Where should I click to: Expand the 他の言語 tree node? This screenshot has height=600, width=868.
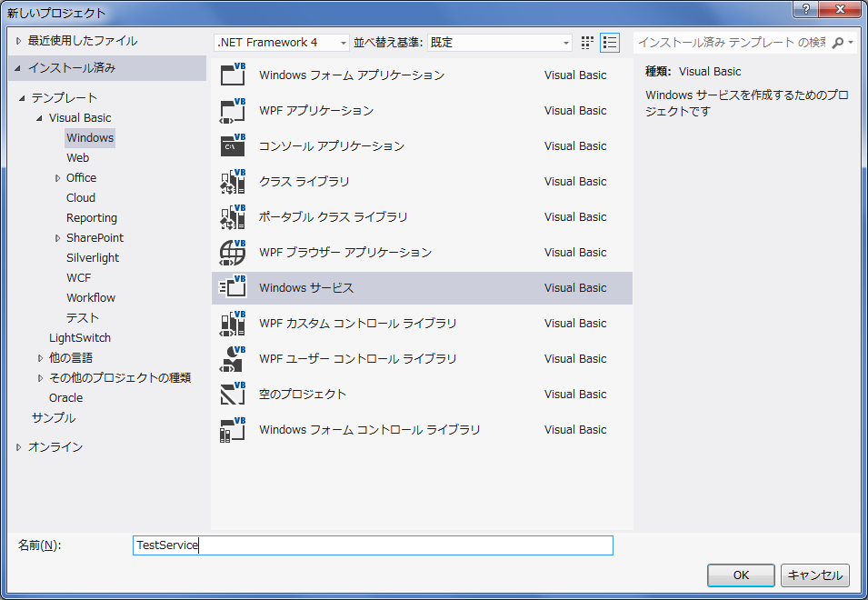pos(40,358)
